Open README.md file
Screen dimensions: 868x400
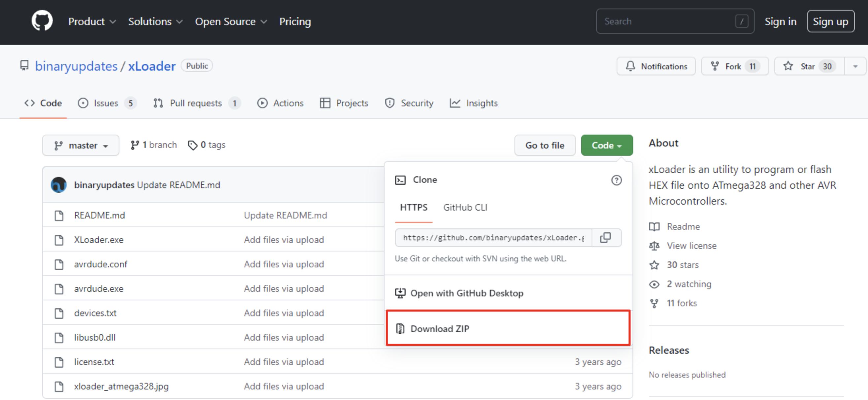[x=99, y=215]
